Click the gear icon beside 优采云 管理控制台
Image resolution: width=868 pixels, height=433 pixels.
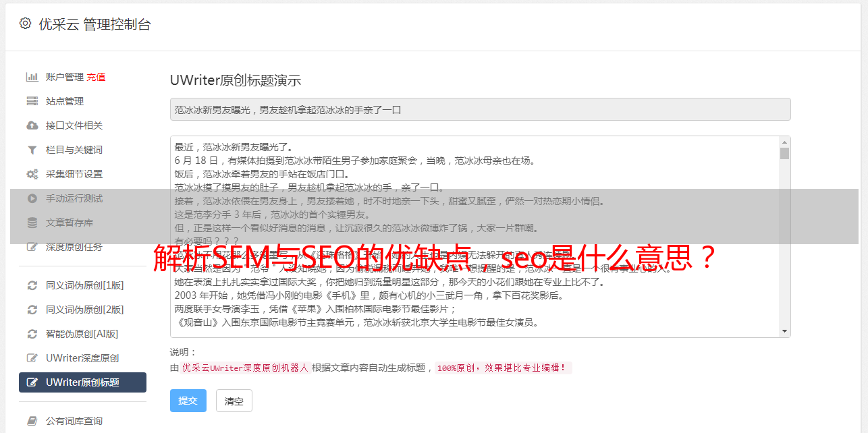click(x=25, y=24)
